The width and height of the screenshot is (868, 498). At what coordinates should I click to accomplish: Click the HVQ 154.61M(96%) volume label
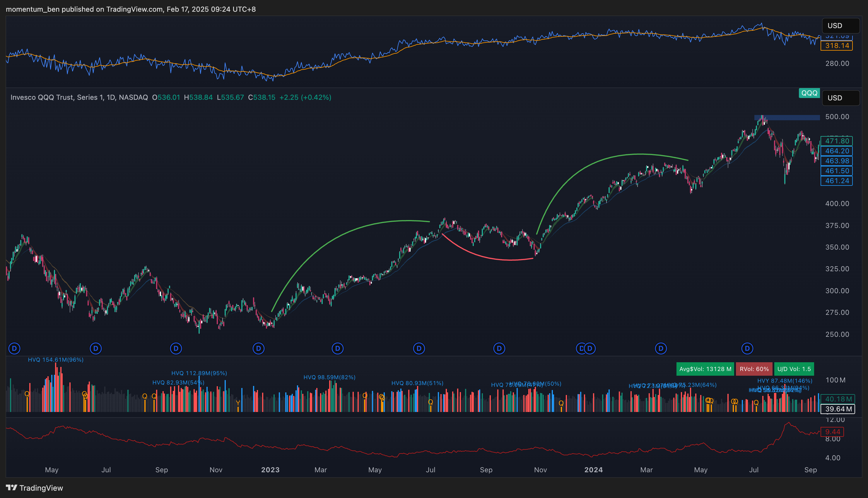55,360
